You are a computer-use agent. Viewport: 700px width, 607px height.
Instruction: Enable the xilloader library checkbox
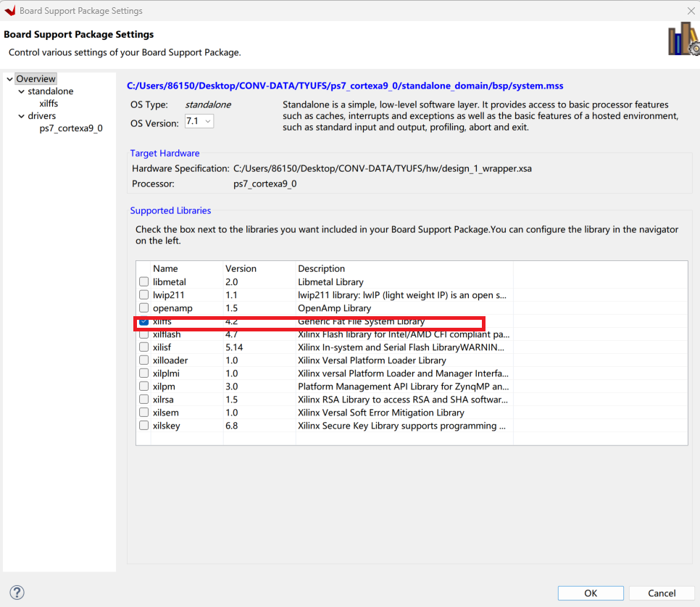pos(143,360)
